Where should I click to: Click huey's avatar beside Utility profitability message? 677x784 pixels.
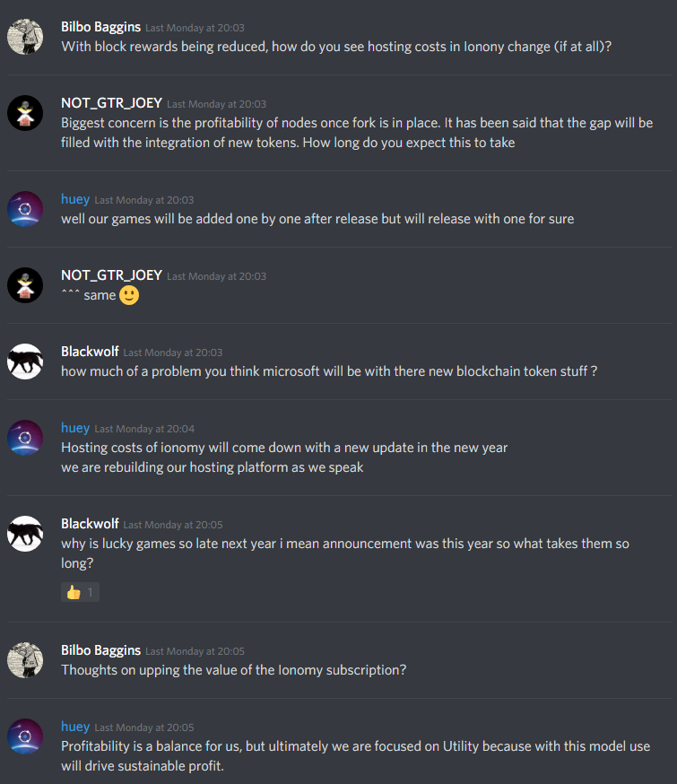tap(25, 736)
